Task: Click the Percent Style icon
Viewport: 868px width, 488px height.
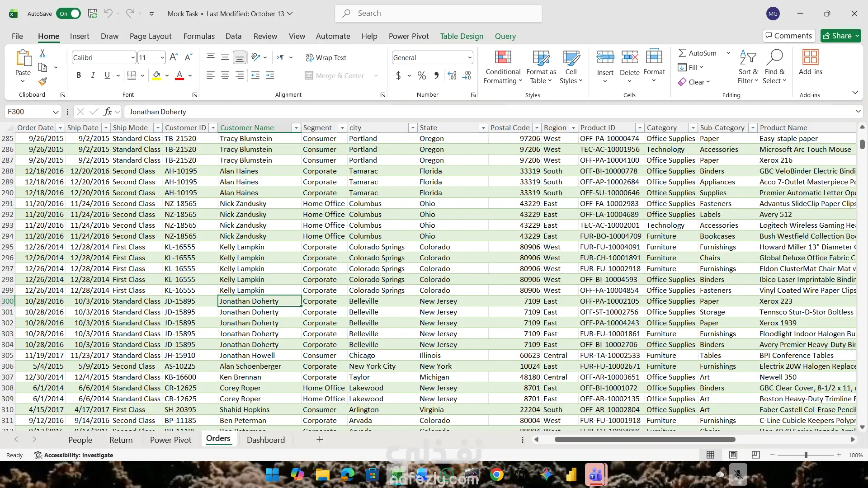Action: point(421,75)
